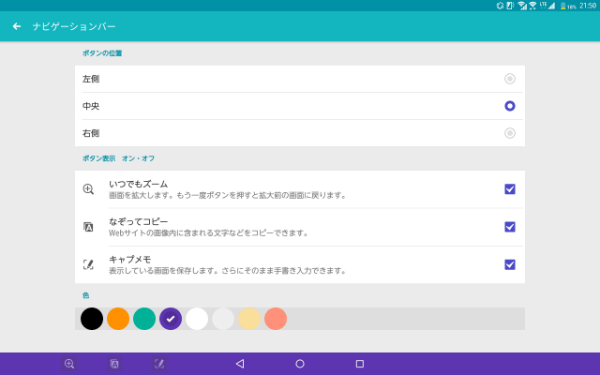This screenshot has height=375, width=600.
Task: Click the キャプメモ title text
Action: tap(130, 259)
